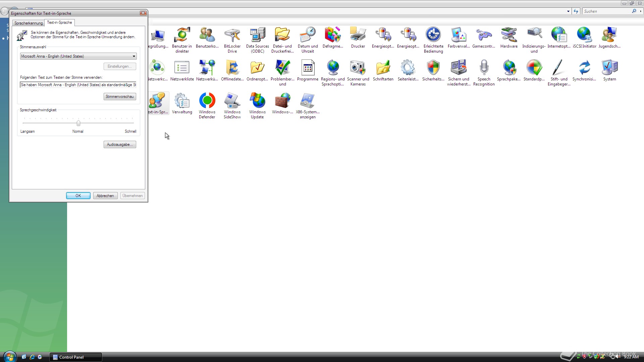Click the Audioausgabe button
The width and height of the screenshot is (644, 362).
click(120, 144)
